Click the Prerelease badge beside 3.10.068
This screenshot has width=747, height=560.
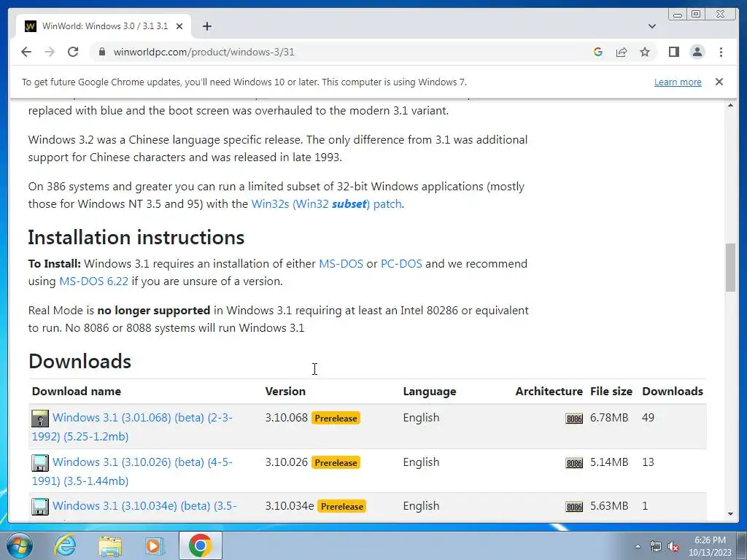coord(336,418)
